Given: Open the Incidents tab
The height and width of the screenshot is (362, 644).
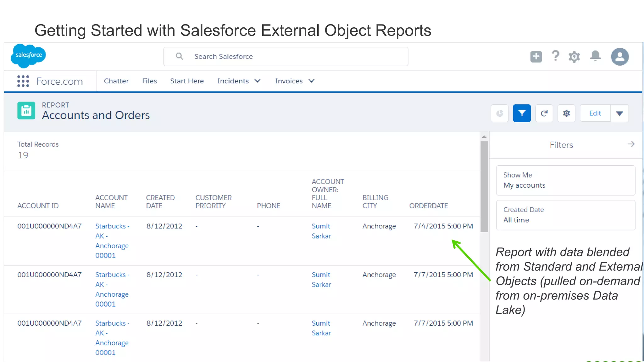Looking at the screenshot, I should (x=233, y=81).
